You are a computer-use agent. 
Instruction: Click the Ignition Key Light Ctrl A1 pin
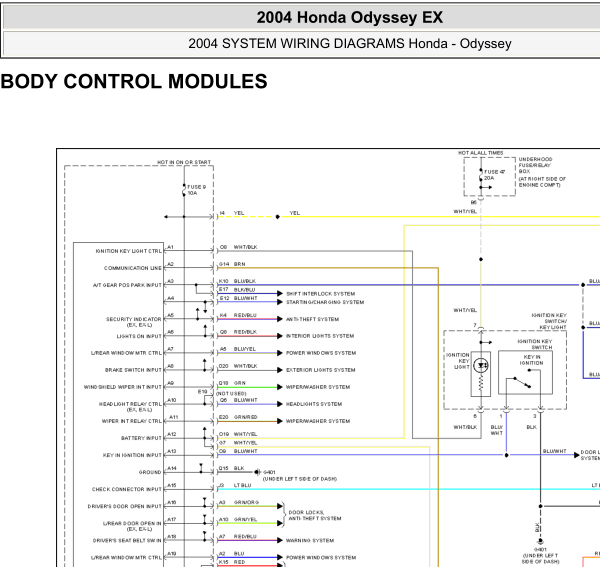point(170,247)
